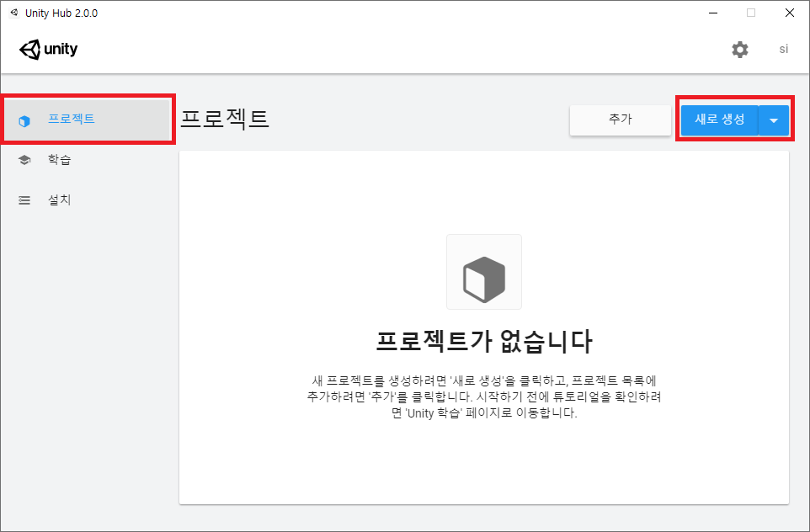Click the 프로젝트 page title
Screen dimensions: 810x532
225,119
